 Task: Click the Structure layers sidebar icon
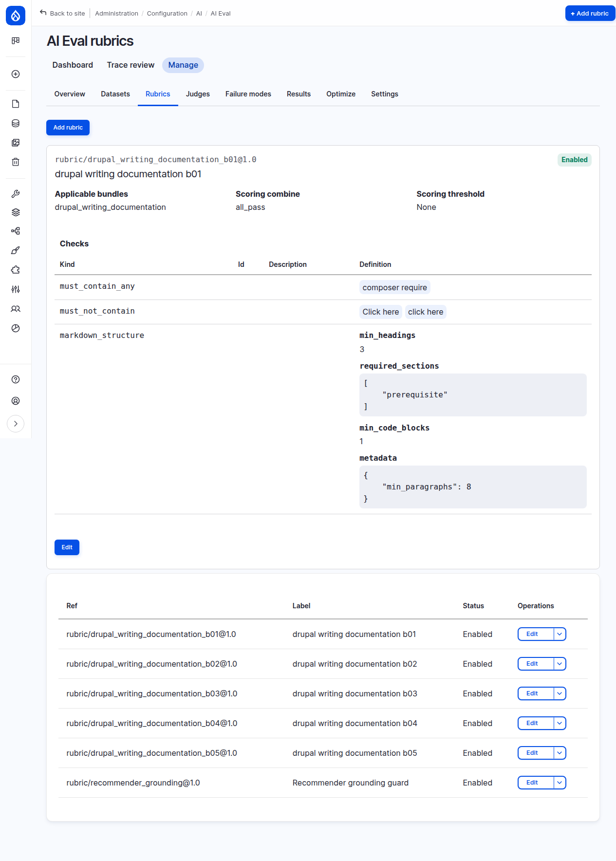pyautogui.click(x=16, y=212)
